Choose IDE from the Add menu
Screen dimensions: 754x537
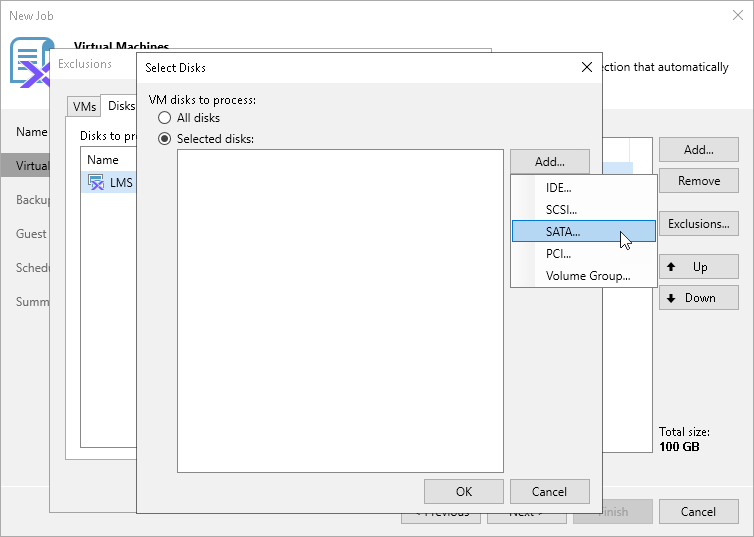(559, 188)
